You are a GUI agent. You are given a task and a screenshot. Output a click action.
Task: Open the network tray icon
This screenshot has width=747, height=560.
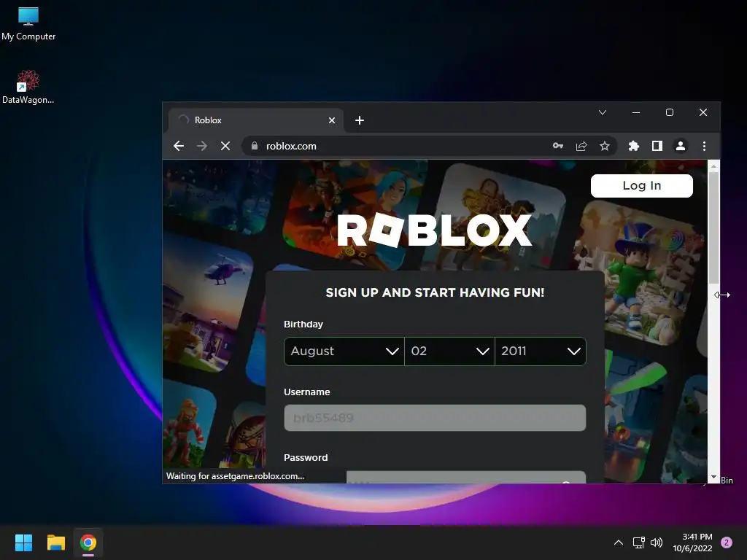tap(638, 542)
